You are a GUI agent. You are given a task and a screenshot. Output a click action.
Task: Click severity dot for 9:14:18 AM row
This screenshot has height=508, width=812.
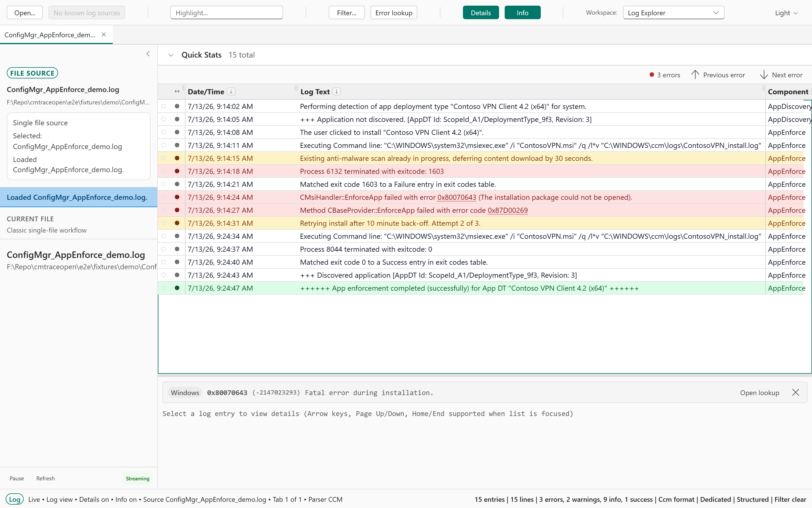pyautogui.click(x=177, y=171)
